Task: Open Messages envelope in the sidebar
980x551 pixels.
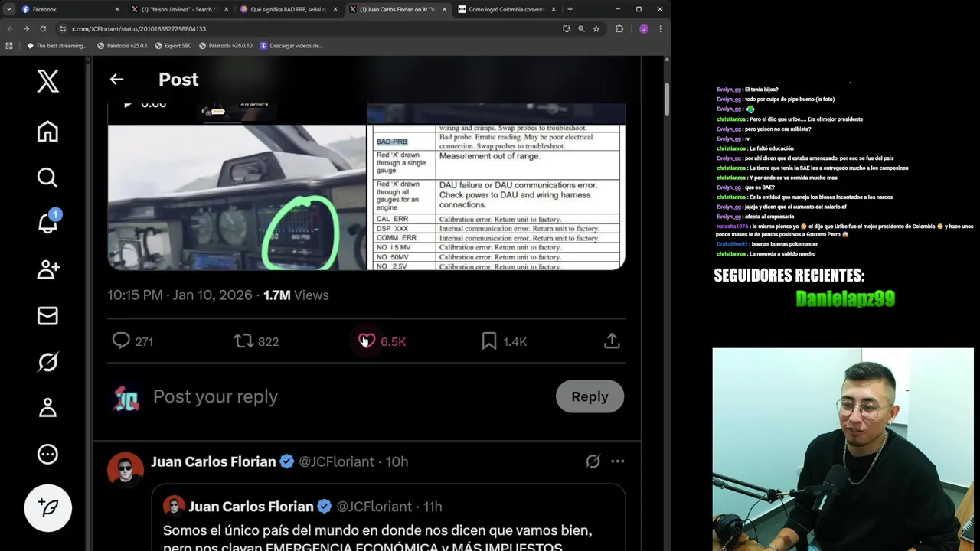Action: (x=47, y=315)
